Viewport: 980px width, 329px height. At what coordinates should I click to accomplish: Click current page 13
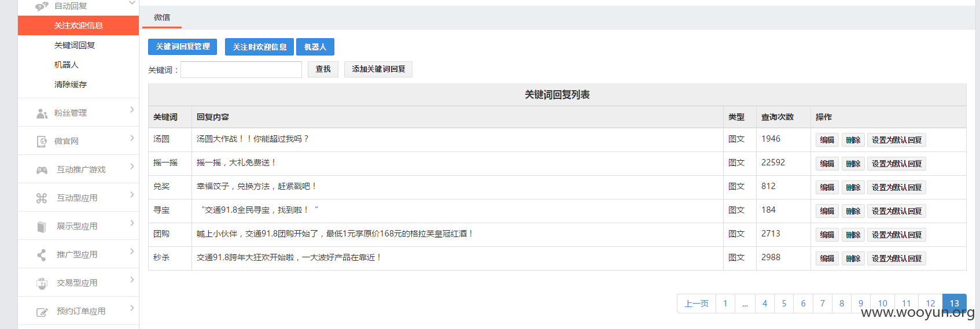(955, 304)
